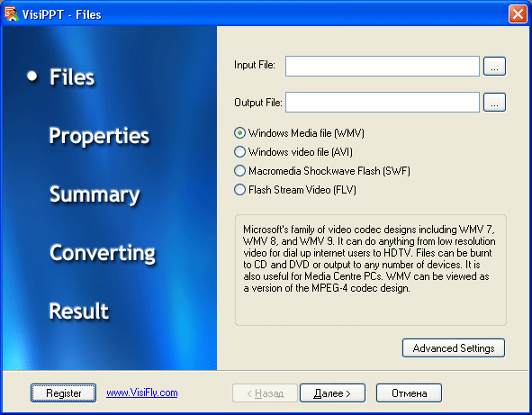
Task: Go to next step with Далее
Action: pyautogui.click(x=332, y=393)
